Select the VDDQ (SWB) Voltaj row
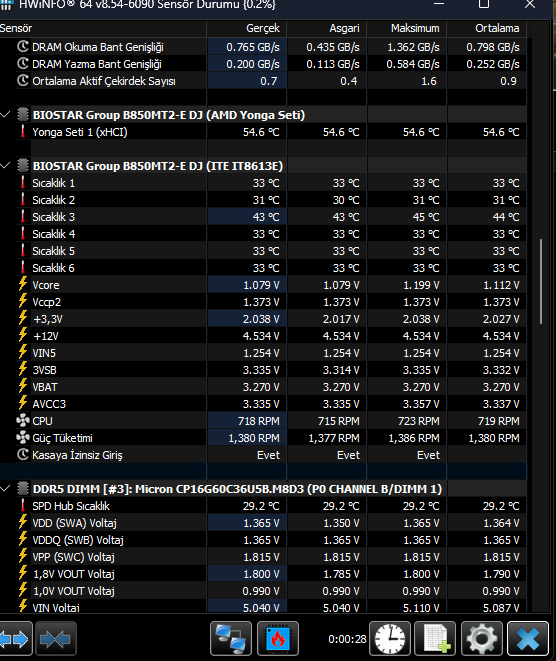 263,540
